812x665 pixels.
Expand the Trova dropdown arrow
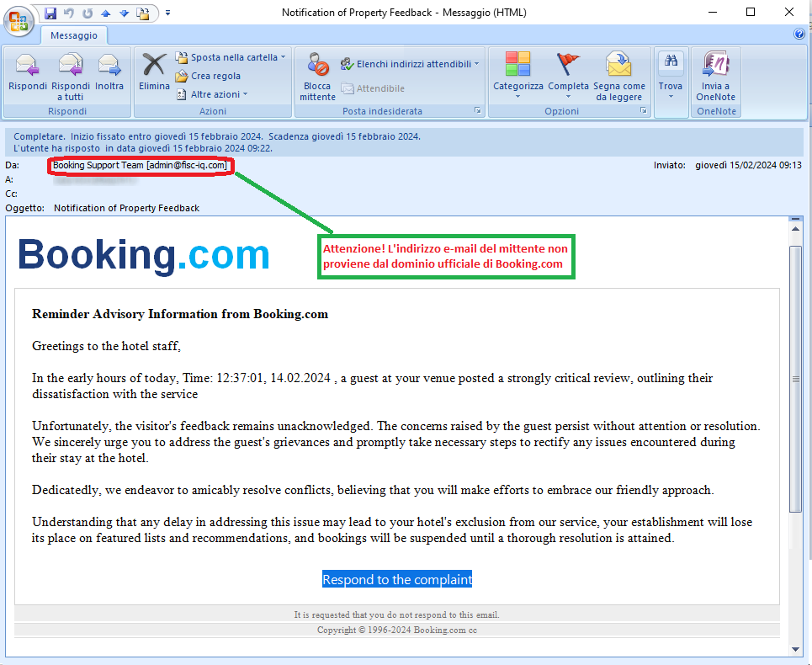(671, 97)
